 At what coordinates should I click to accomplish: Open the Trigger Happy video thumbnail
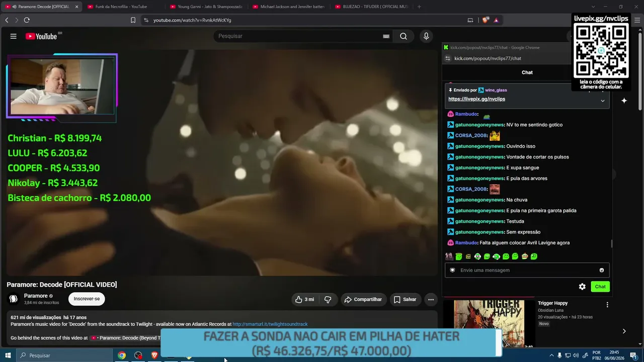coord(489,324)
